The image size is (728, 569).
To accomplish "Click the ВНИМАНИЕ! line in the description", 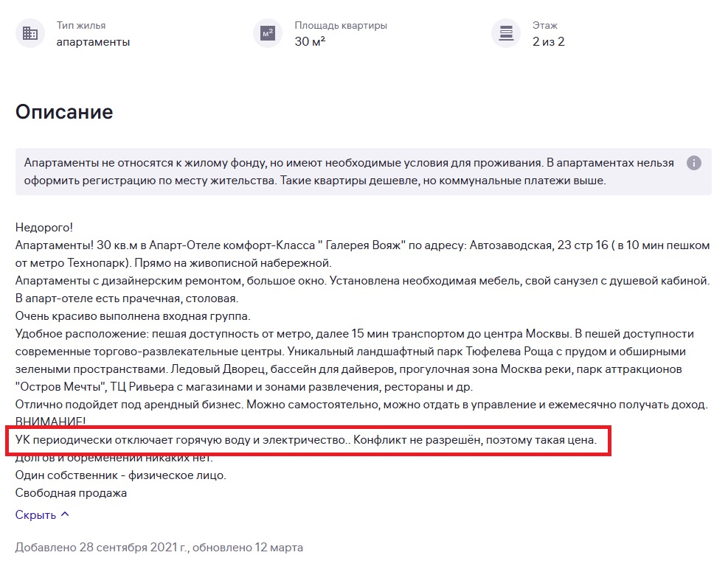I will tap(51, 421).
